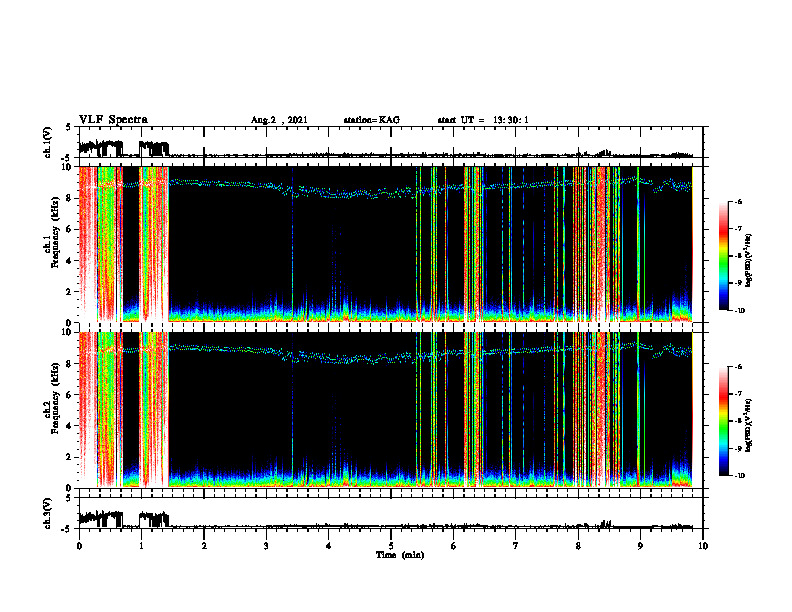792x612 pixels.
Task: Click the "-7" label on ch.2 color bar
Action: (x=738, y=394)
